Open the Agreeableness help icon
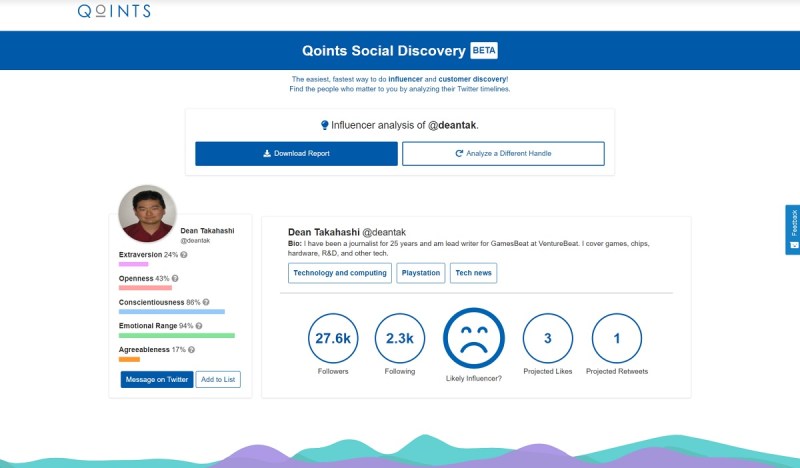This screenshot has width=800, height=468. [x=191, y=350]
